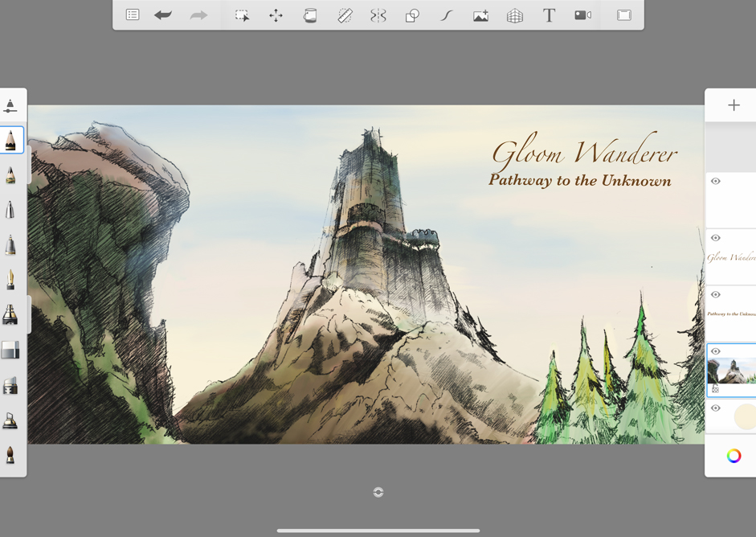
Task: Choose the silver airbrush tip
Action: click(10, 210)
